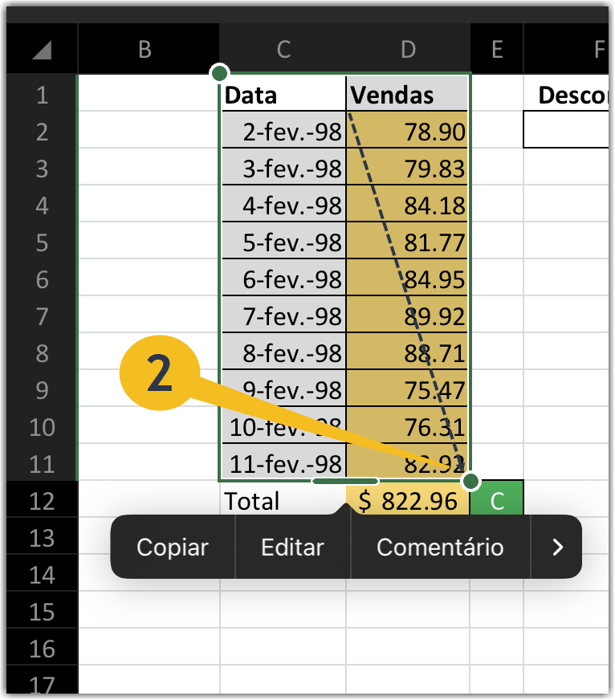Select cell with 2-fev.-98

pos(283,130)
